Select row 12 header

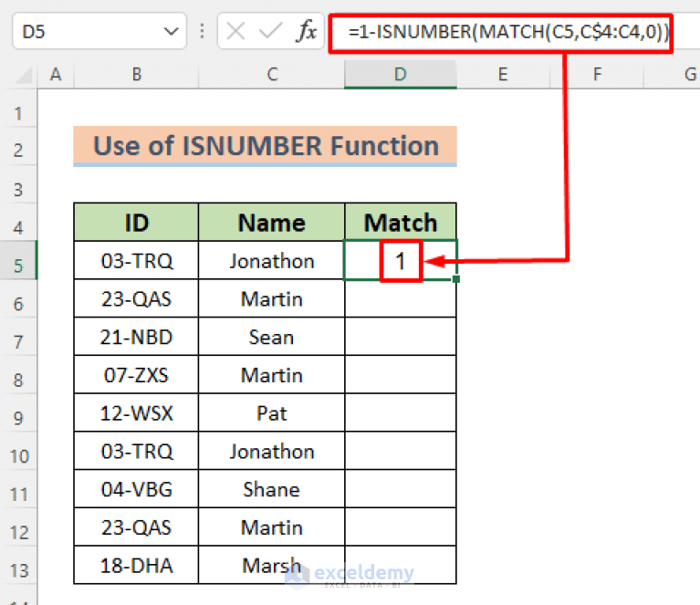coord(18,527)
